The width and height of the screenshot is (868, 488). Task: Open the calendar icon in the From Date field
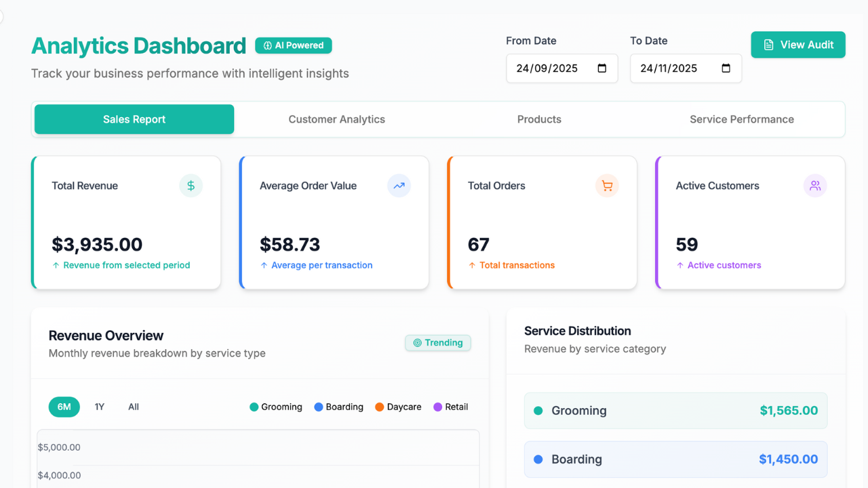coord(599,68)
